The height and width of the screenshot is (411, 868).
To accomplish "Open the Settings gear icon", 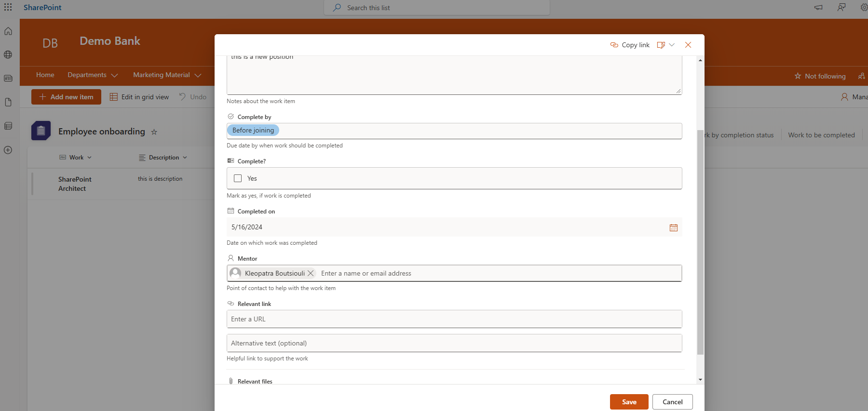I will (864, 7).
